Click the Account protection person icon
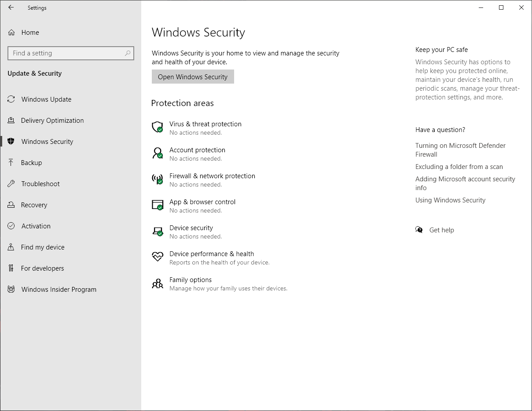Image resolution: width=532 pixels, height=411 pixels. 158,154
